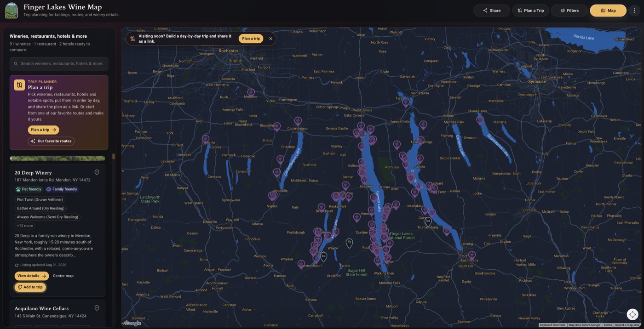Focus the search wineries, restaurants, hotels field
The height and width of the screenshot is (329, 644).
pos(59,64)
